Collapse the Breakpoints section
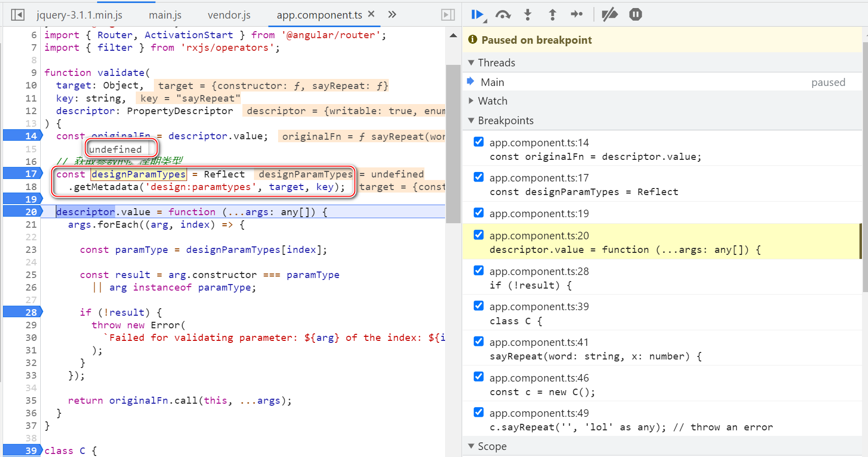 [471, 120]
